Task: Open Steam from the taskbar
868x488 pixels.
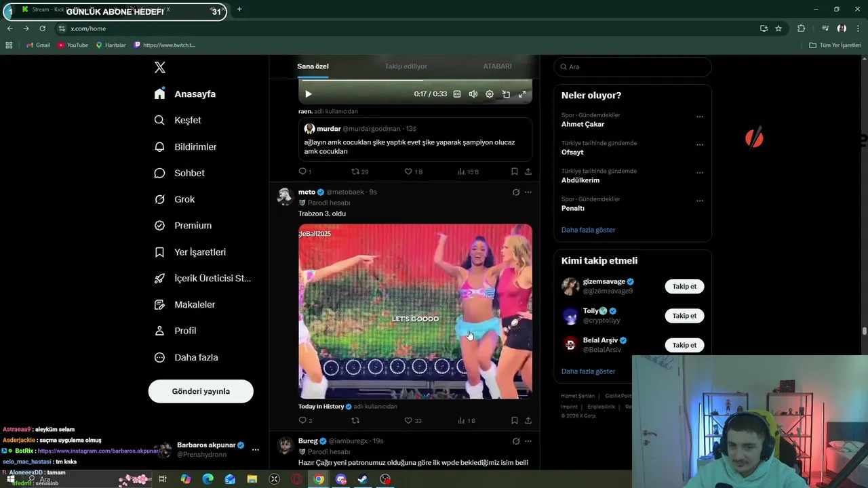Action: click(x=363, y=479)
